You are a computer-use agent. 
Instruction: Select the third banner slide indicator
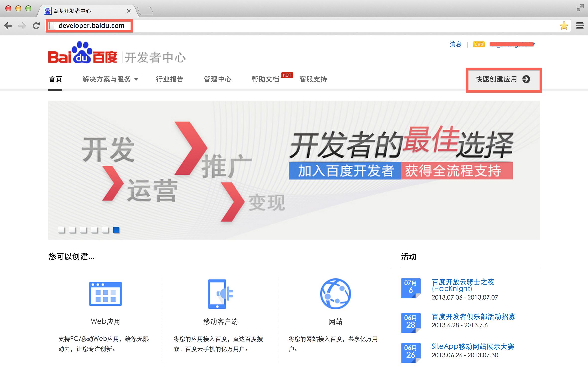(x=83, y=229)
